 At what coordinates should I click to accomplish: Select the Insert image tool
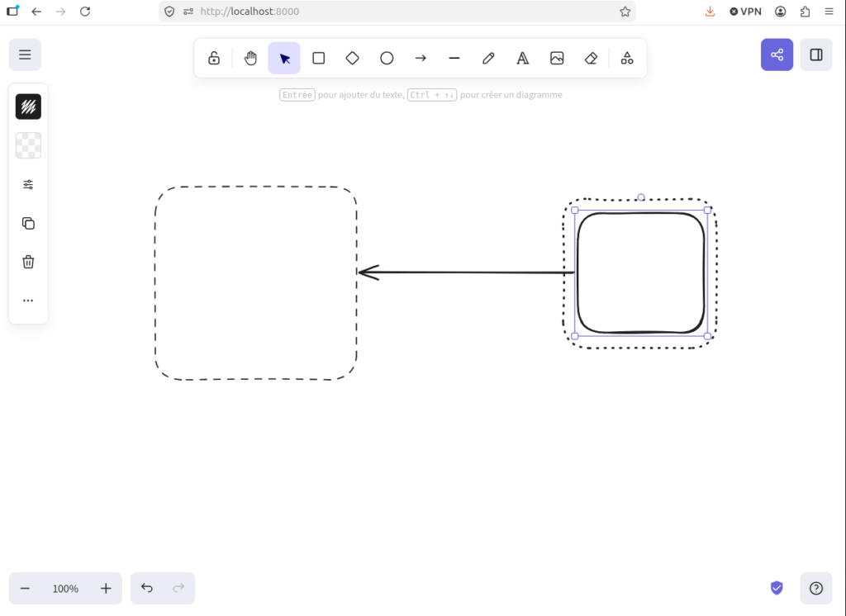point(557,58)
